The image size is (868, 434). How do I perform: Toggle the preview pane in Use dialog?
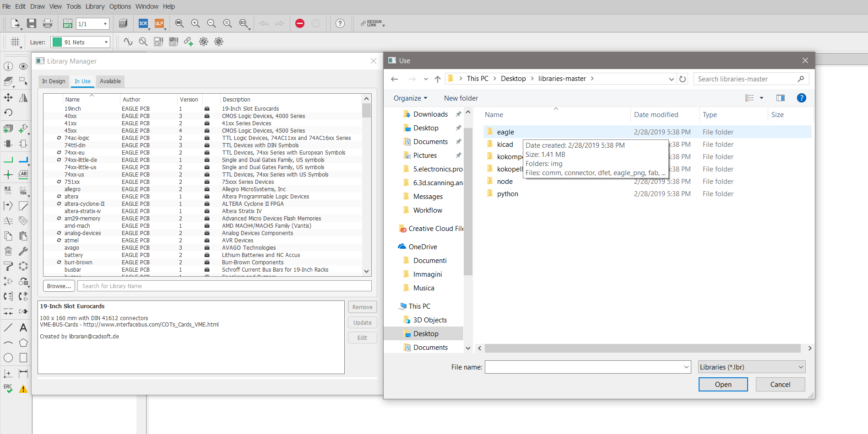[x=781, y=98]
